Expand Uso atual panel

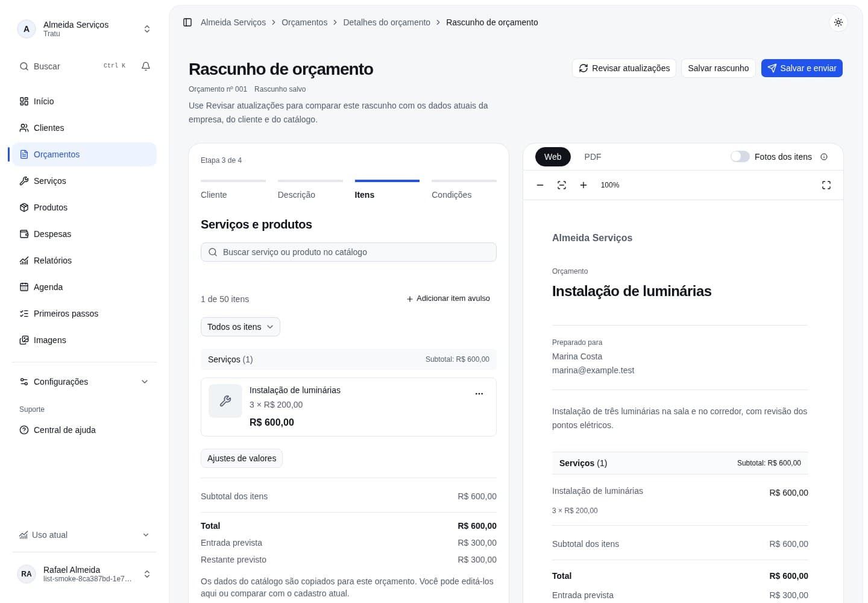point(84,535)
